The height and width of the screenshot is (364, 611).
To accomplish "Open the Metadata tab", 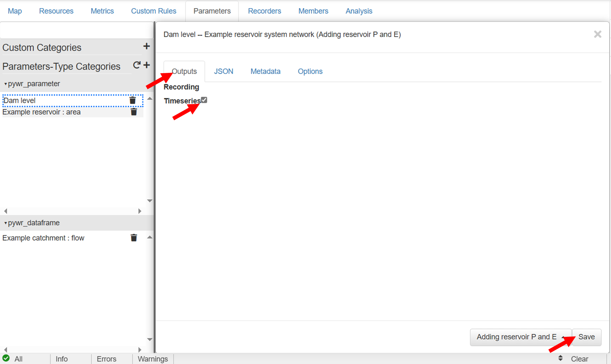I will (265, 71).
